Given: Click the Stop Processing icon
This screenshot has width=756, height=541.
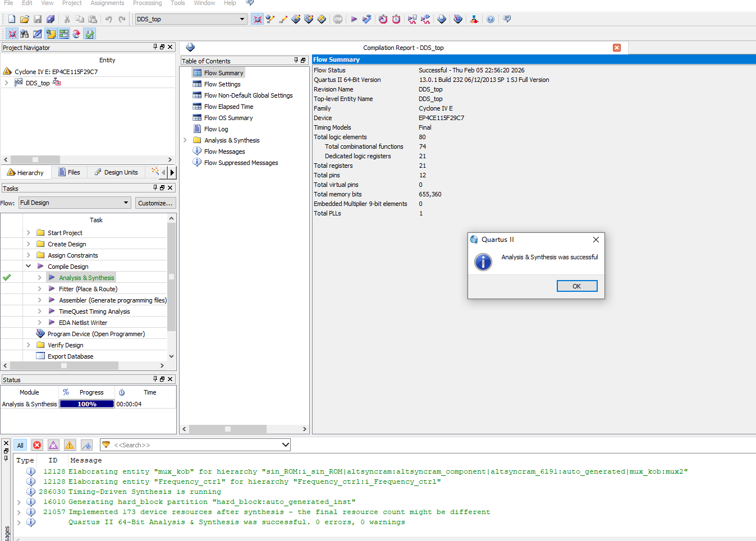Looking at the screenshot, I should pos(338,19).
